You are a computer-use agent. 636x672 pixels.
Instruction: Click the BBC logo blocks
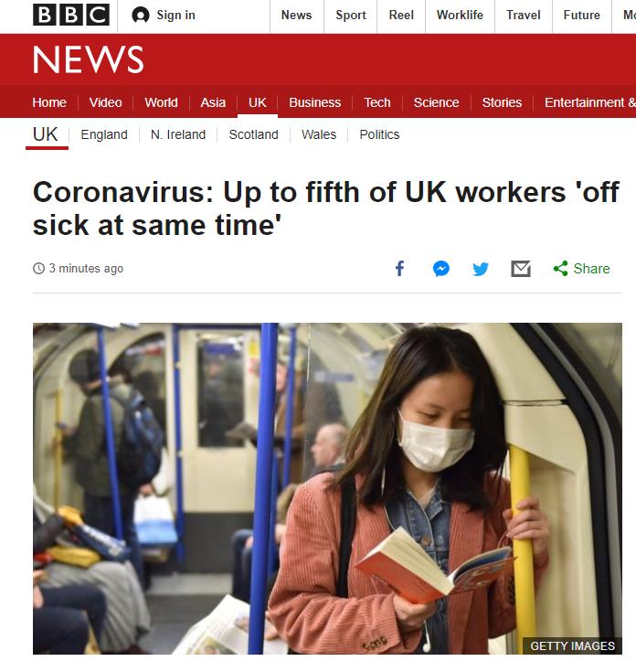[x=71, y=15]
